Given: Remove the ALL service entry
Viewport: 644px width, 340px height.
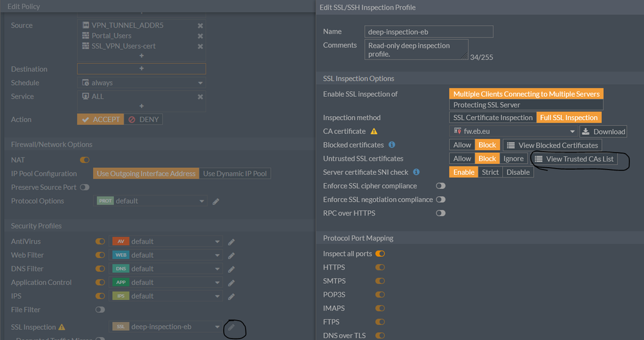Looking at the screenshot, I should pyautogui.click(x=200, y=97).
